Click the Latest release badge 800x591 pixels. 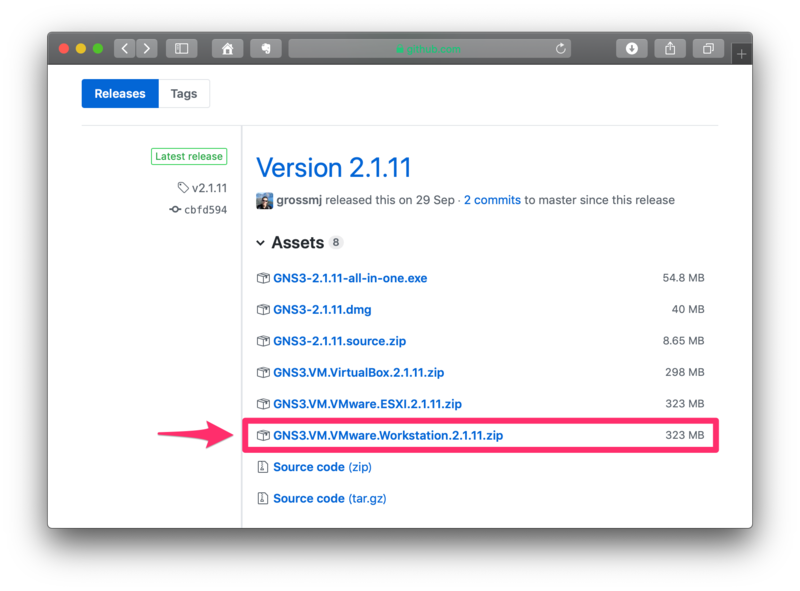pyautogui.click(x=189, y=156)
